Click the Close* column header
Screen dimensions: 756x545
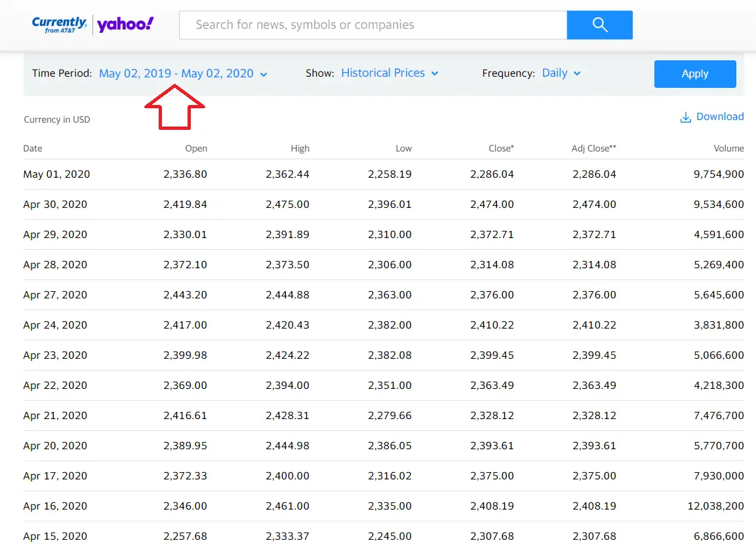(501, 148)
